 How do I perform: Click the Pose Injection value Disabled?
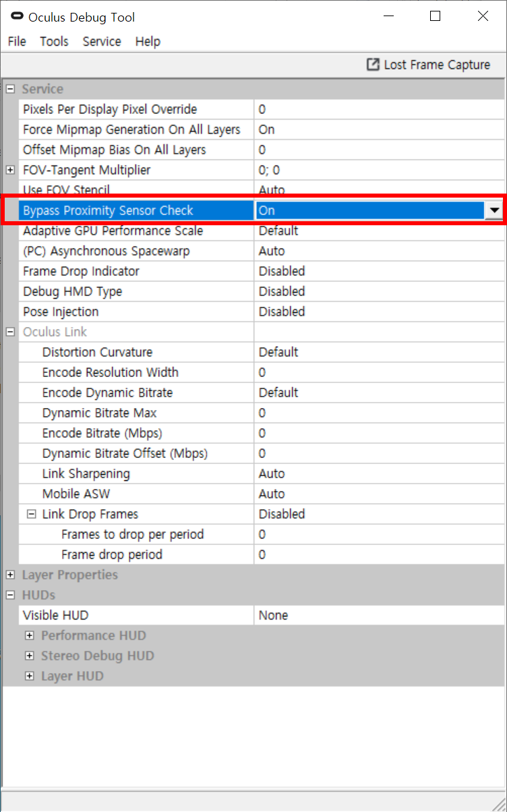[379, 312]
